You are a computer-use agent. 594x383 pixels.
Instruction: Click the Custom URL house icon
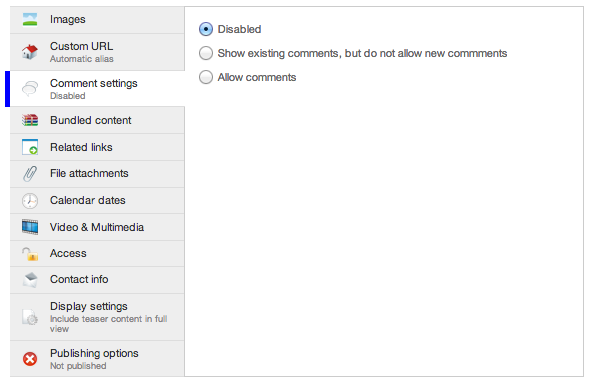pos(30,52)
